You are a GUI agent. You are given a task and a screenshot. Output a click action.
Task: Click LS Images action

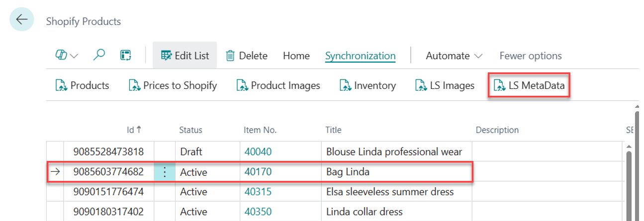coord(445,85)
